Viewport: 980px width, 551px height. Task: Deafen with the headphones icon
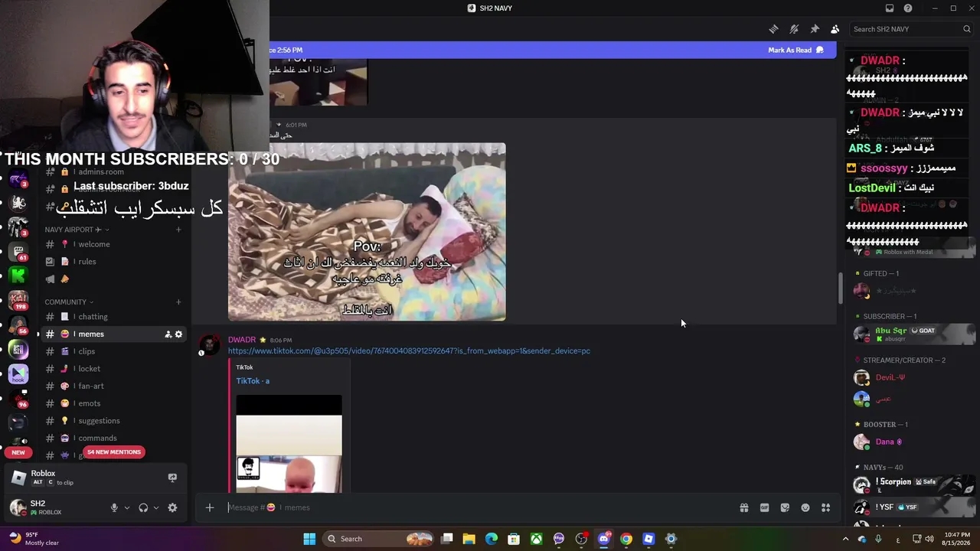click(143, 507)
